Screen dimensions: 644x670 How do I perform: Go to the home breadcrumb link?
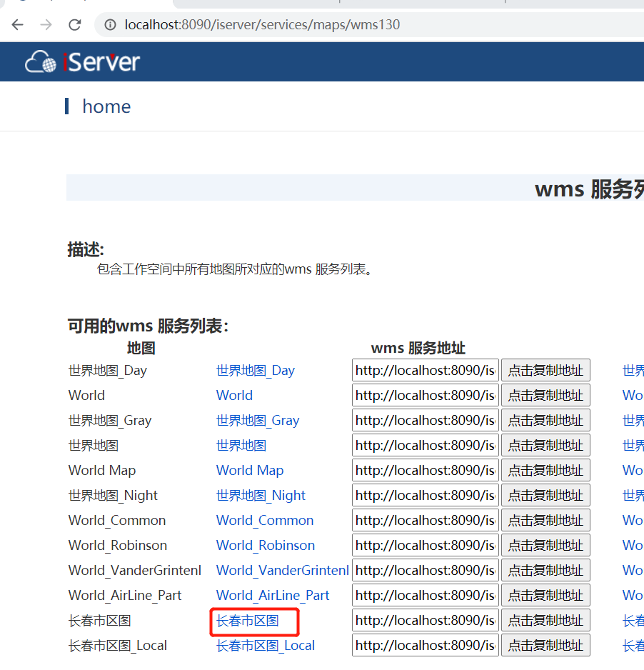click(106, 106)
